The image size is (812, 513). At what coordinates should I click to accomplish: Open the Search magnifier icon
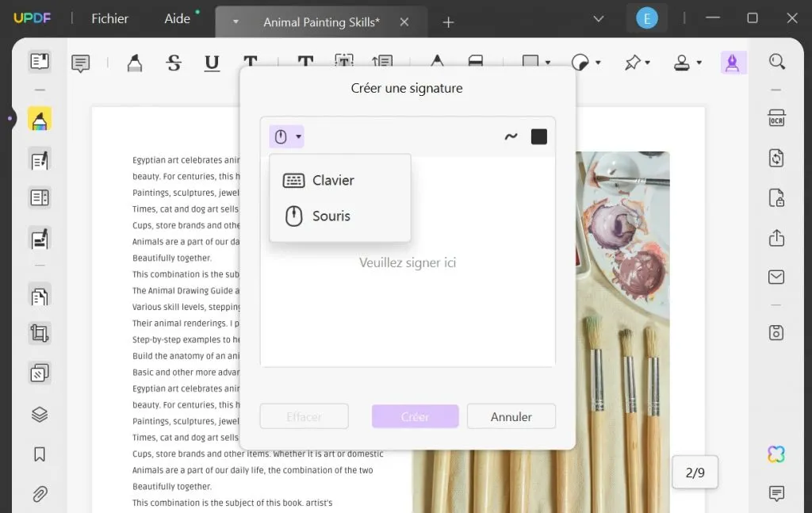coord(776,62)
